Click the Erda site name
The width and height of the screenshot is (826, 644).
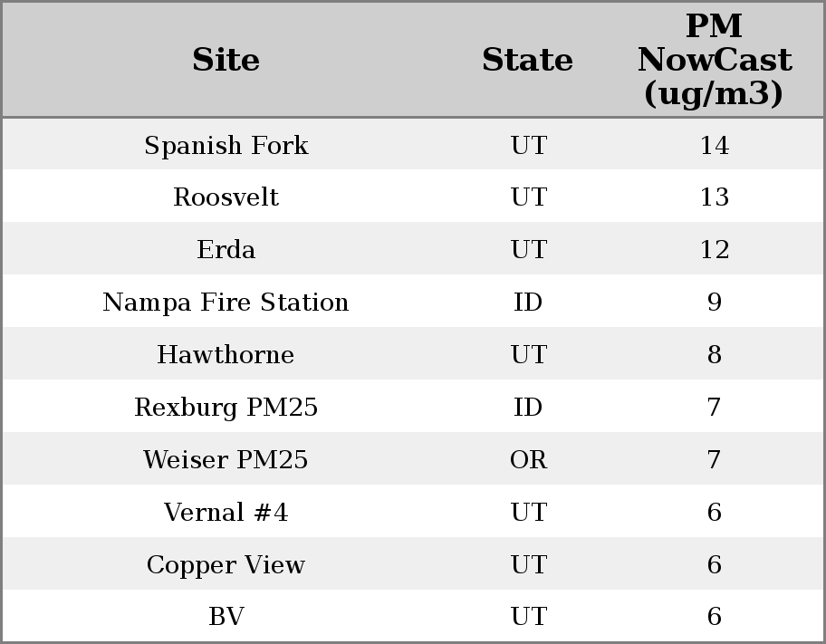pos(226,250)
